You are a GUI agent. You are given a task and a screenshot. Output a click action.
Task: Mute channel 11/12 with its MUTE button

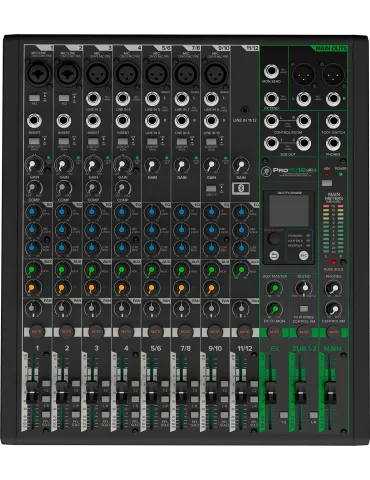click(x=244, y=332)
